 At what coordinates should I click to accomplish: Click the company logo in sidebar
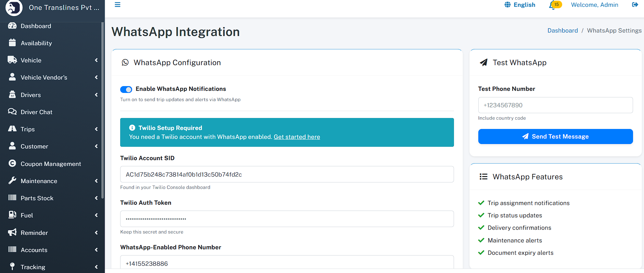coord(14,8)
